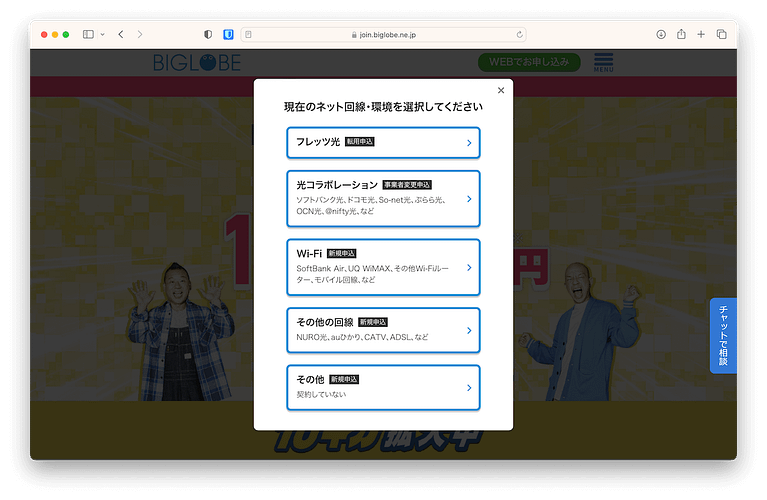The width and height of the screenshot is (767, 500).
Task: Reload the page with the refresh icon
Action: tap(519, 34)
